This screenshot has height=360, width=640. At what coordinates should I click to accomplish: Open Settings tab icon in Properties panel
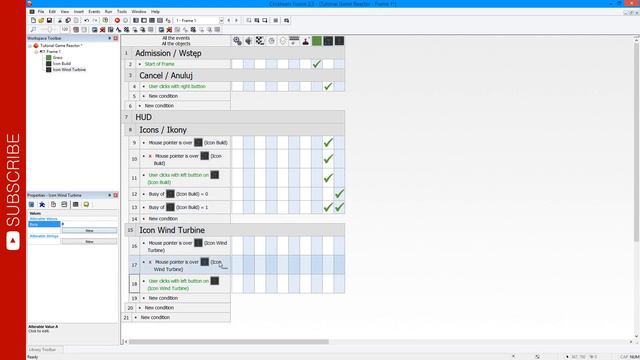[31, 204]
